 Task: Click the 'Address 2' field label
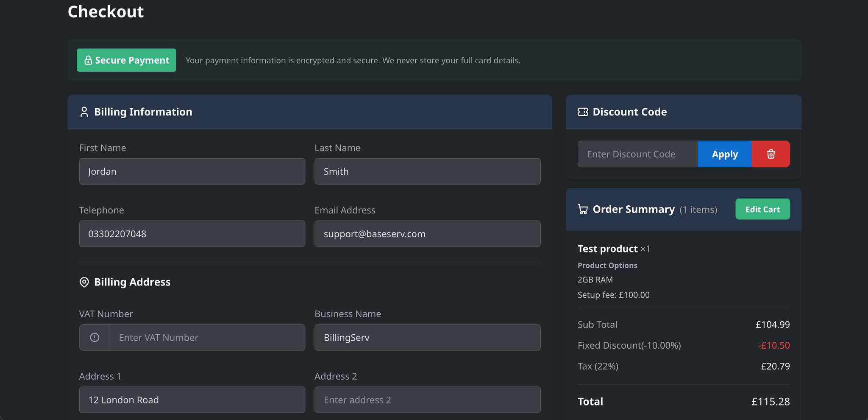pyautogui.click(x=336, y=376)
